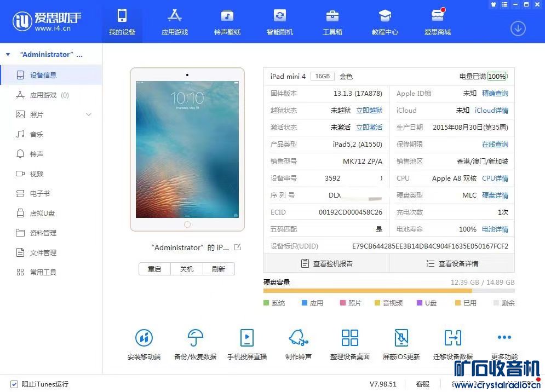
Task: Click the disk capacity usage bar
Action: pyautogui.click(x=389, y=291)
